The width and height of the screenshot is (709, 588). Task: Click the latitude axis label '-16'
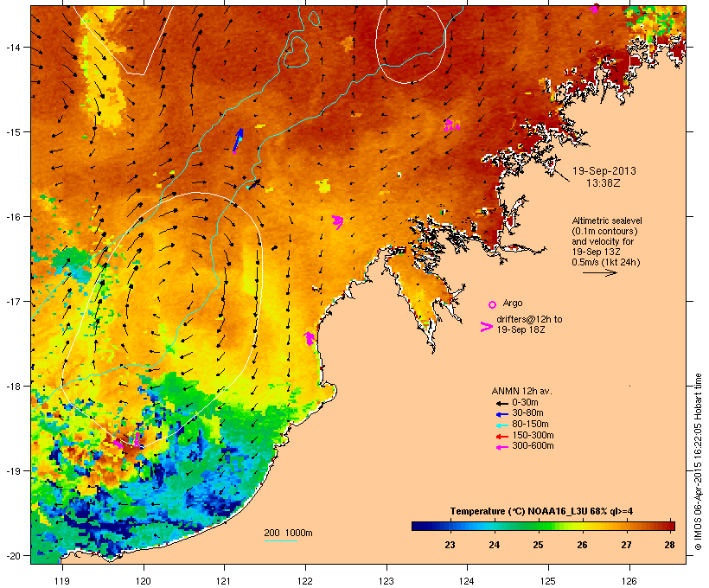[x=12, y=217]
